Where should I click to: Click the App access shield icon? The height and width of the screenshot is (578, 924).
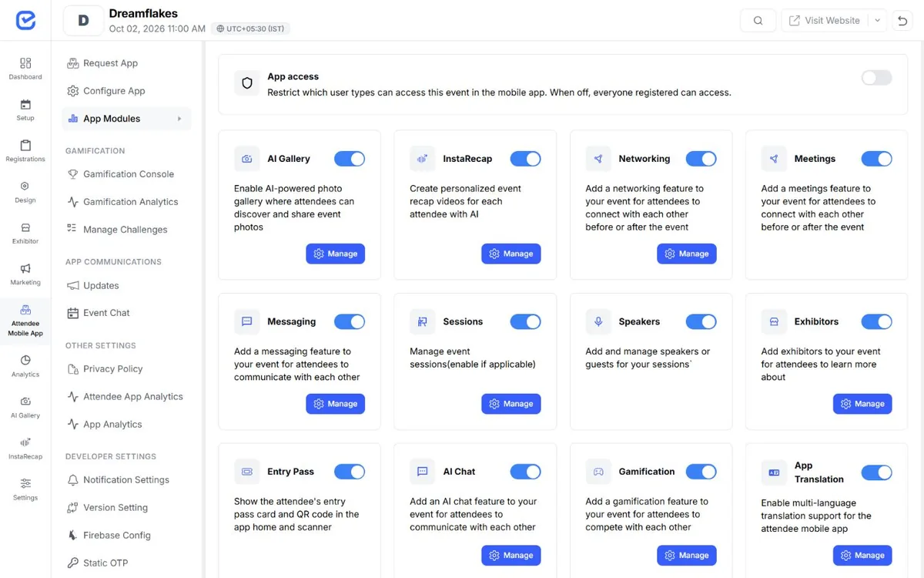tap(247, 83)
